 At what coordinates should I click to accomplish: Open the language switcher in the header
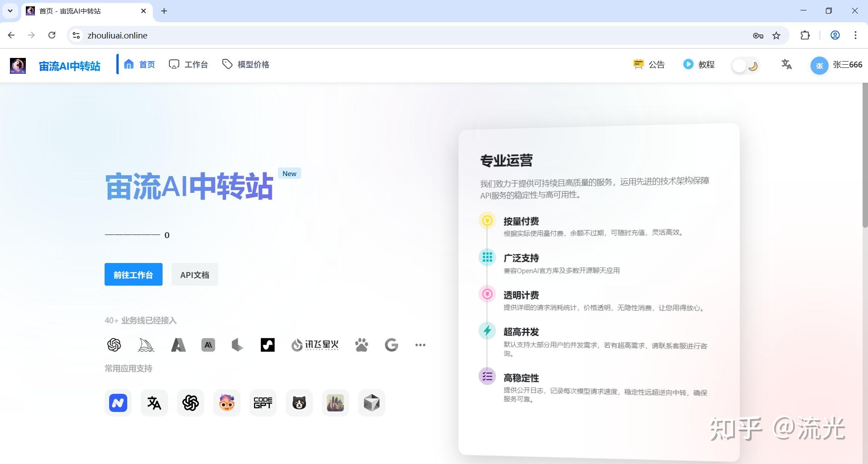tap(786, 65)
